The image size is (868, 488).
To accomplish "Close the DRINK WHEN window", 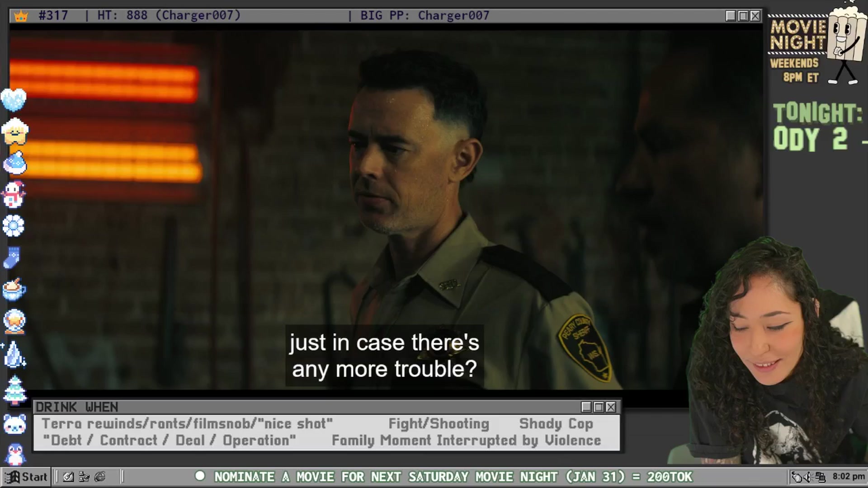I will coord(611,407).
